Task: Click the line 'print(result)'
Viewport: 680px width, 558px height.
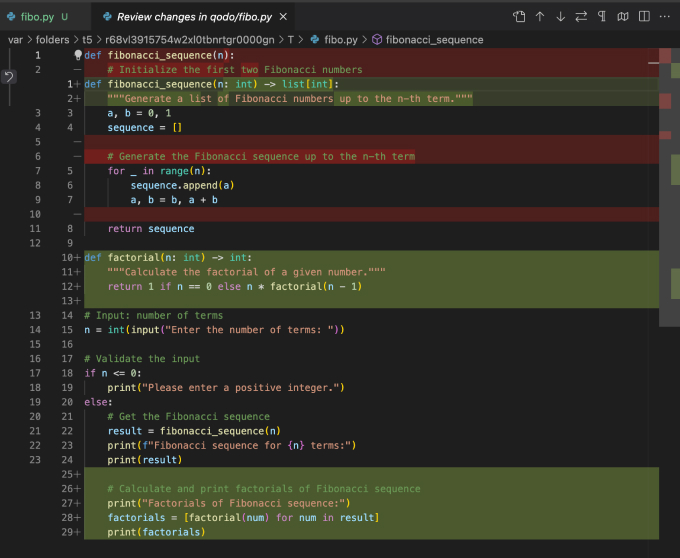Action: coord(145,460)
